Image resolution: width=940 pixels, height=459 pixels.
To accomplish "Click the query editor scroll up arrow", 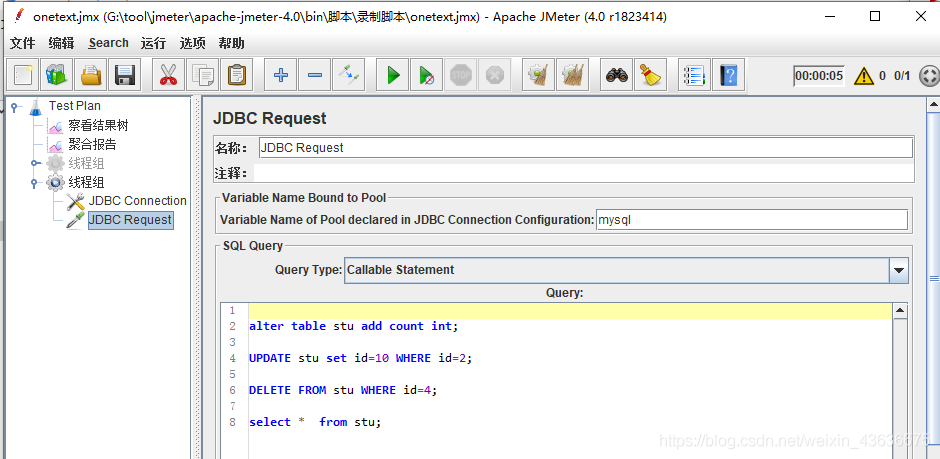I will pyautogui.click(x=900, y=310).
